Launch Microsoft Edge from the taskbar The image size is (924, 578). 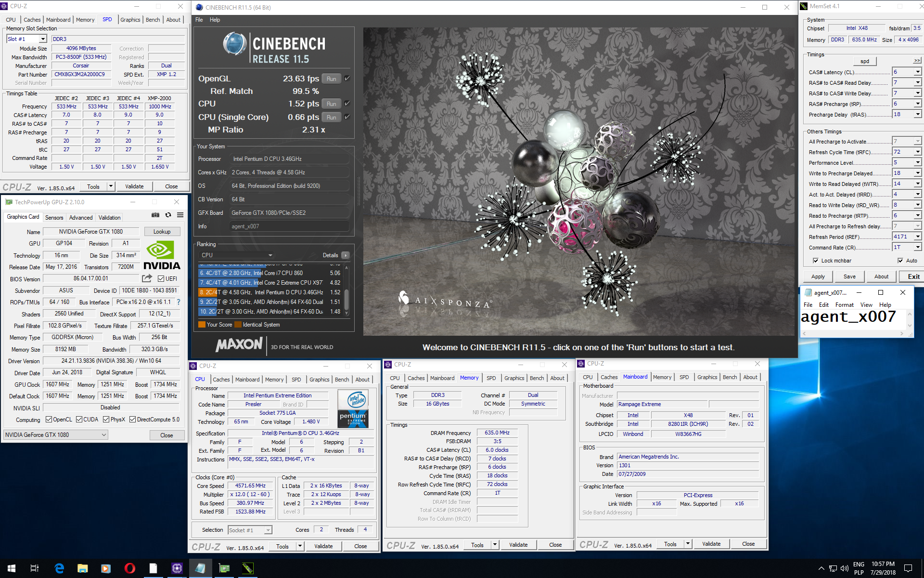(59, 568)
